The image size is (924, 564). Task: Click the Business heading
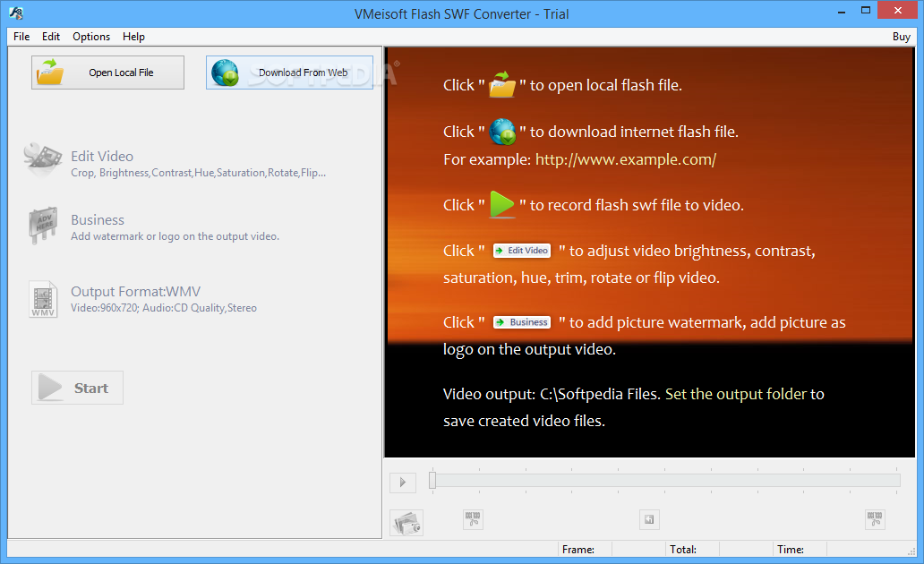coord(98,220)
